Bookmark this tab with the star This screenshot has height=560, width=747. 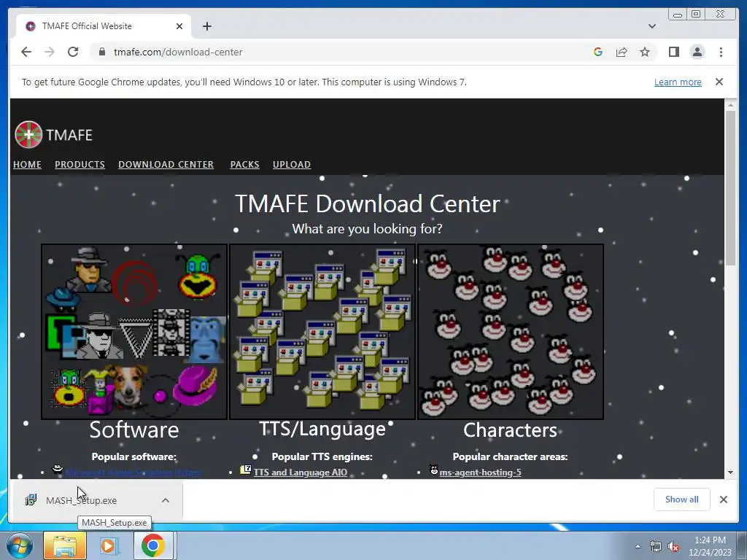pyautogui.click(x=645, y=52)
